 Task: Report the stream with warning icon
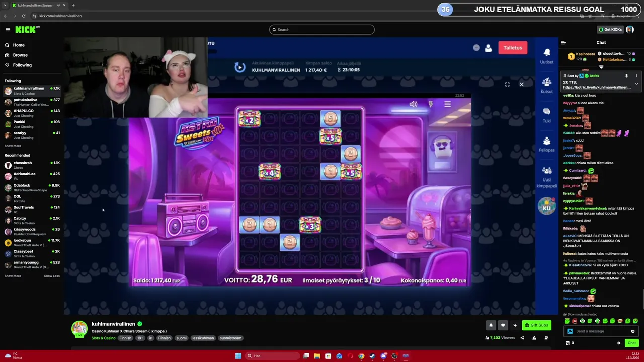pyautogui.click(x=534, y=338)
